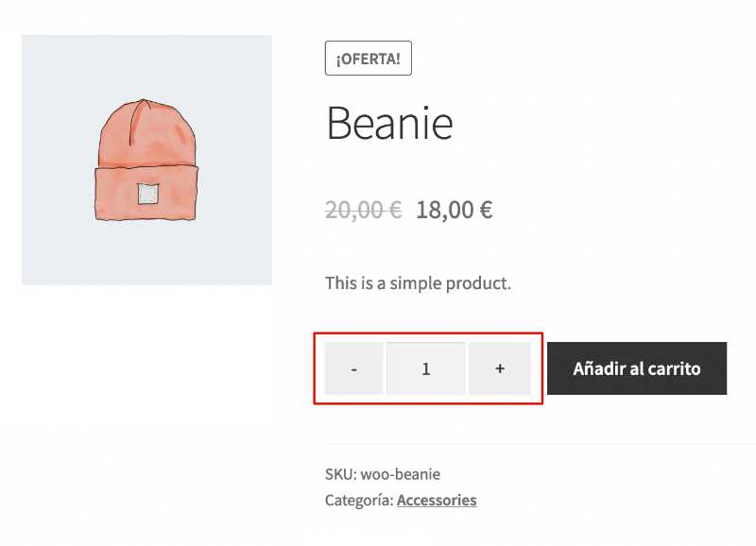Click the Añadir al carrito button

[x=637, y=368]
